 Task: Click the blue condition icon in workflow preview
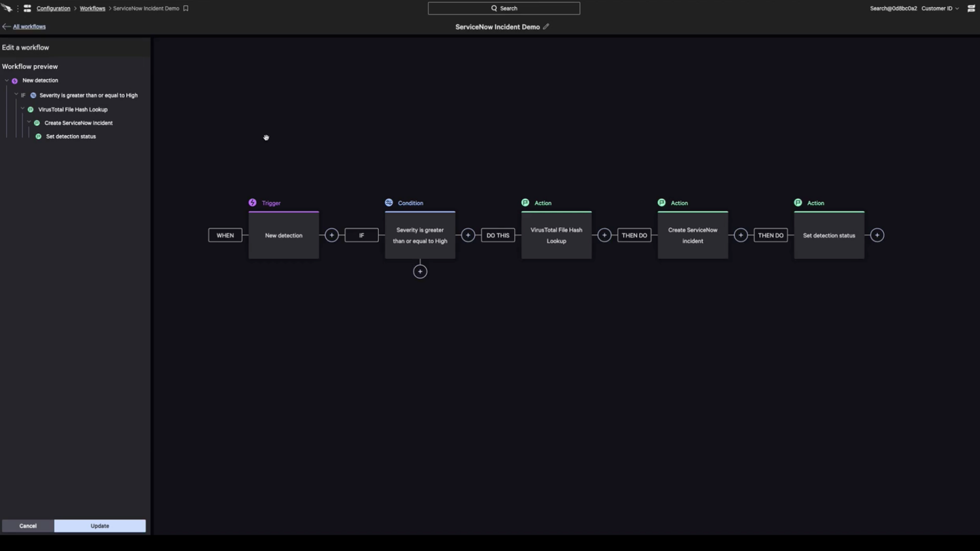pyautogui.click(x=33, y=95)
